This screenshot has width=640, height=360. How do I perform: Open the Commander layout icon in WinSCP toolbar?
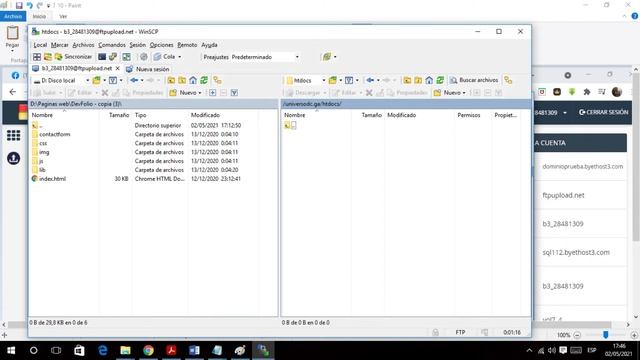(37, 57)
